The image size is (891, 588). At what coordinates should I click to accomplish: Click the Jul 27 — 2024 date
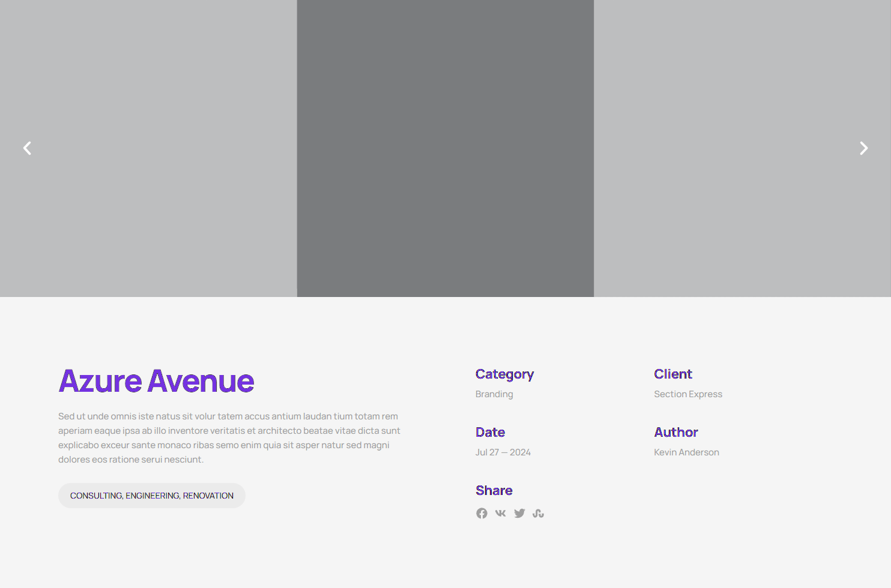point(503,452)
